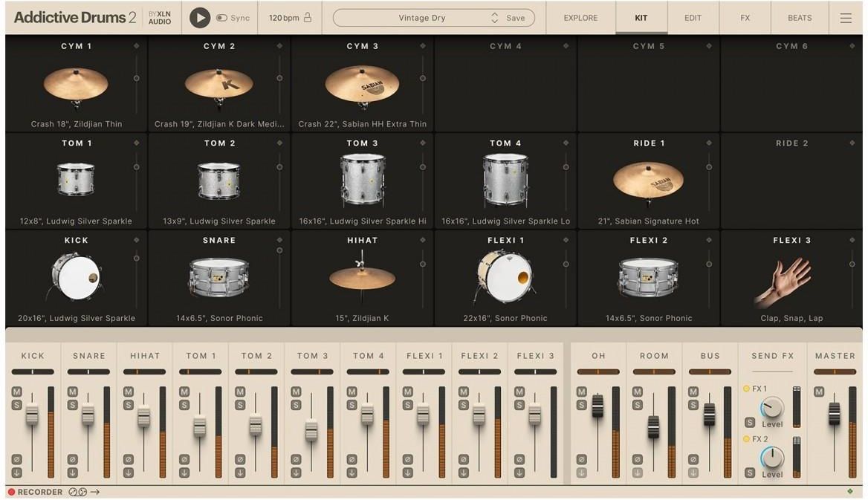
Task: Click the KICK channel output arrow icon
Action: [x=16, y=473]
